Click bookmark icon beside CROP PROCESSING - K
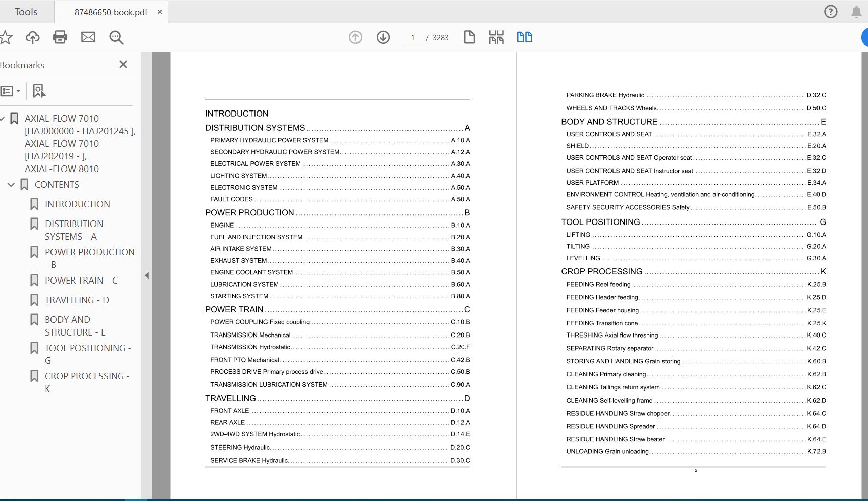 pos(34,376)
